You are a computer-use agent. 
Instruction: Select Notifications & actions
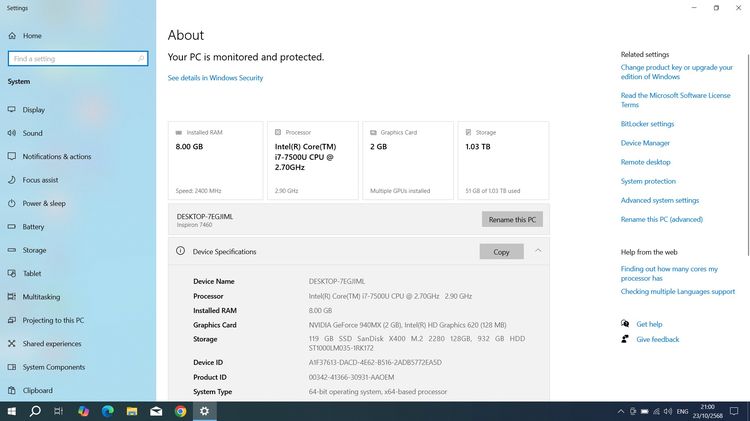[57, 156]
